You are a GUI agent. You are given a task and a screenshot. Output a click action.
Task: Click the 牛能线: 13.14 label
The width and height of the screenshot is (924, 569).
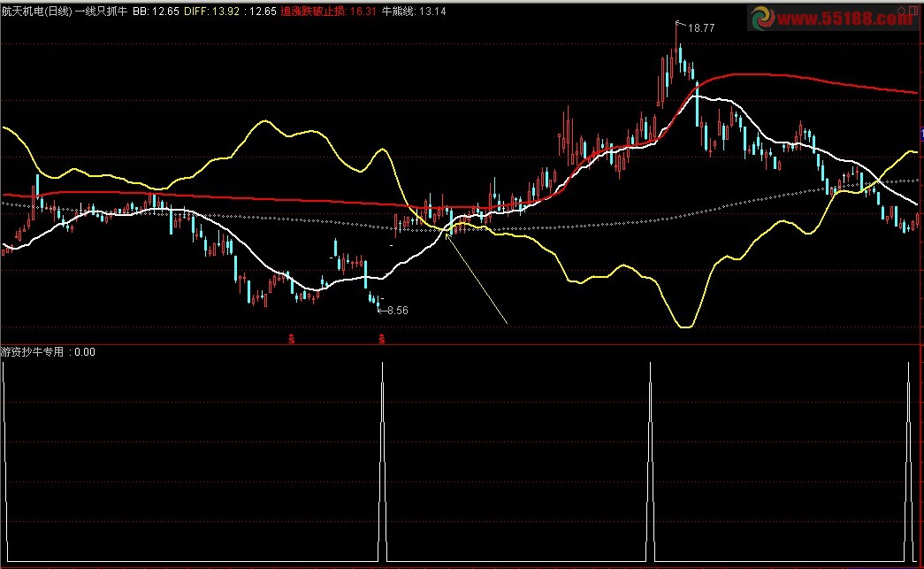(414, 12)
